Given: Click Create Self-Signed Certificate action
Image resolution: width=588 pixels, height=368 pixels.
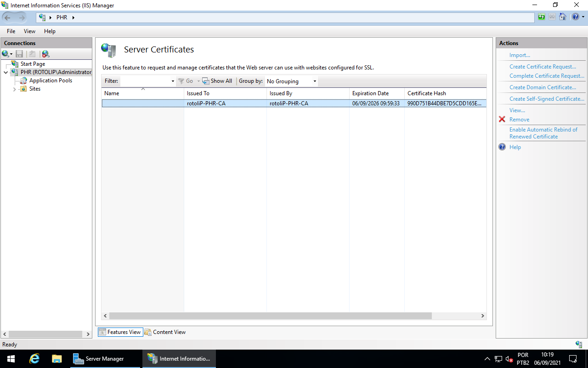Looking at the screenshot, I should pyautogui.click(x=546, y=98).
